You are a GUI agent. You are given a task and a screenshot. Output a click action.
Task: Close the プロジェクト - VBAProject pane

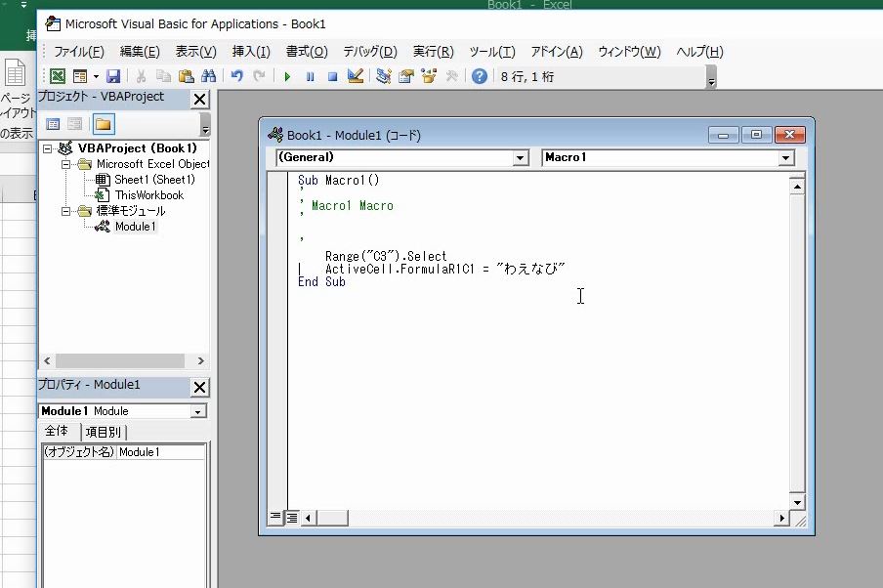pyautogui.click(x=199, y=99)
